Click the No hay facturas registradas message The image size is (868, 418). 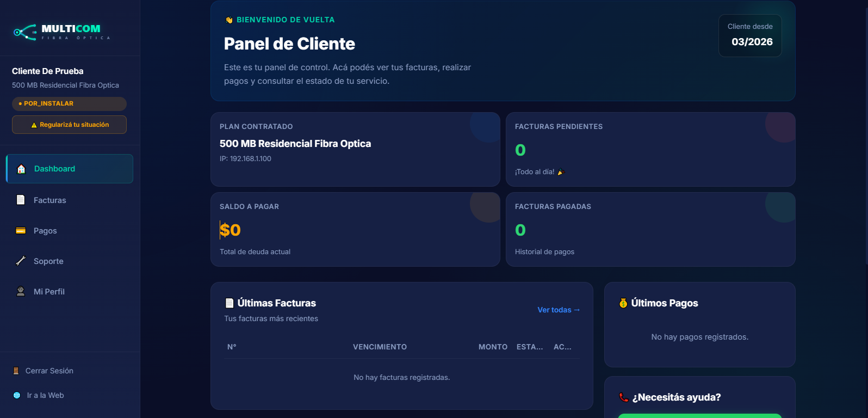(402, 377)
